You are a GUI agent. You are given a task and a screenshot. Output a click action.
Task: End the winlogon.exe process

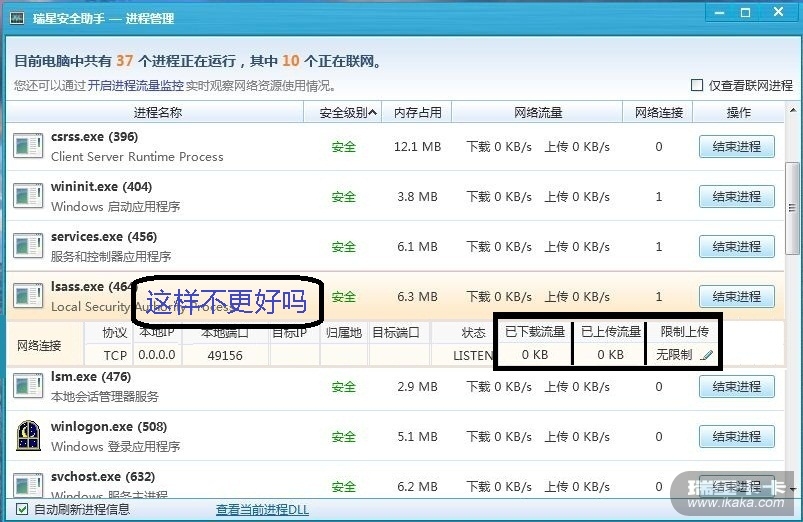(736, 436)
